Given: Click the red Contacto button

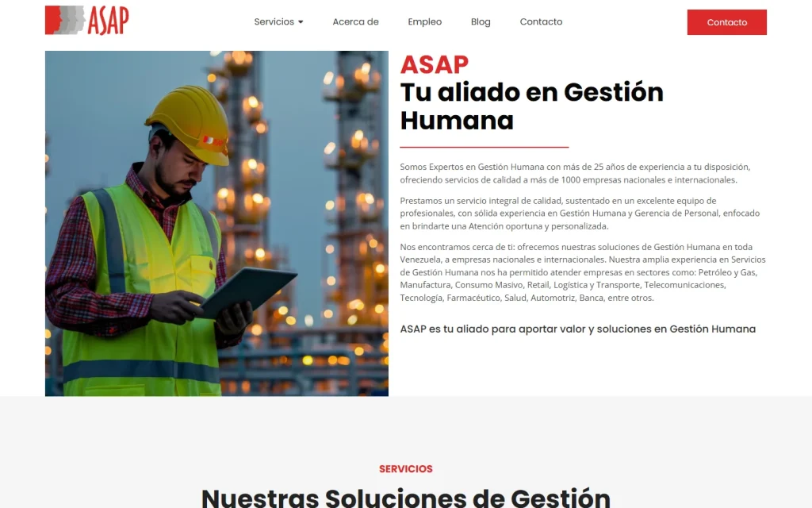Looking at the screenshot, I should pos(727,22).
